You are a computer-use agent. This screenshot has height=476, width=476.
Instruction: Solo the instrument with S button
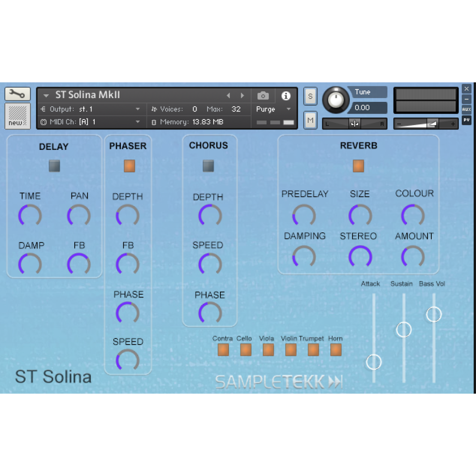310,96
